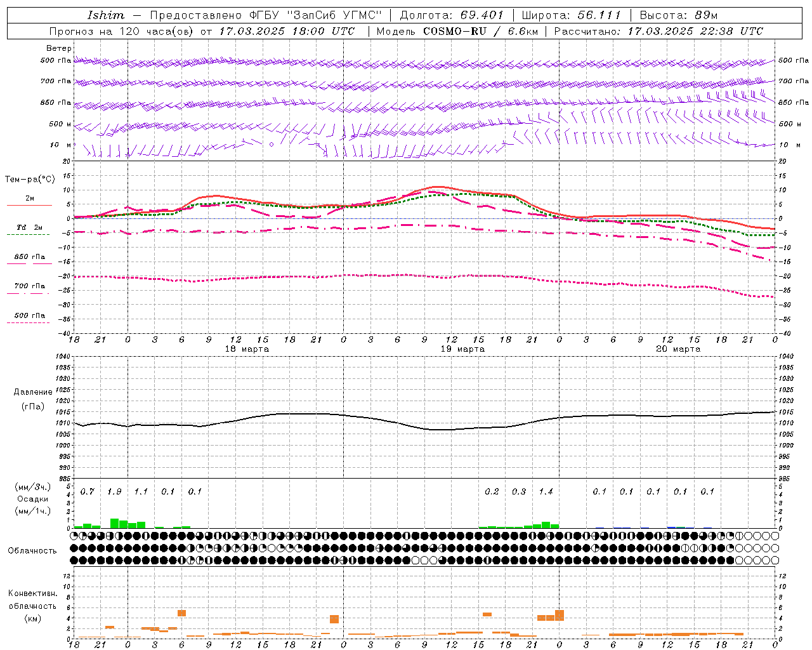The image size is (812, 650).
Task: Click the 3-hour precipitation value "0.7"
Action: click(88, 492)
